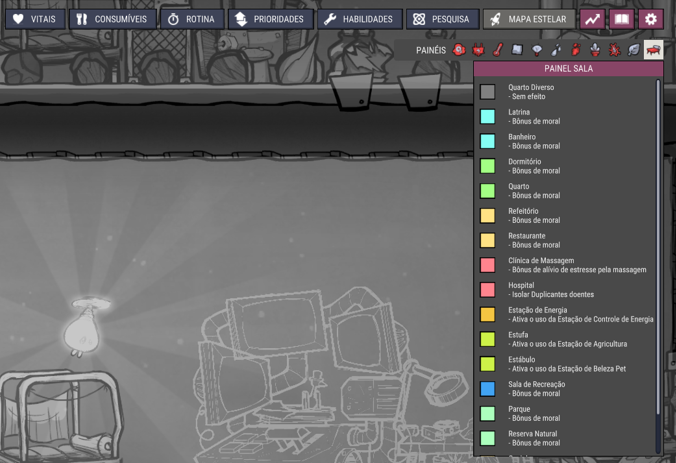Click the PAINEL SALA panel header
This screenshot has height=463, width=676.
(x=568, y=69)
